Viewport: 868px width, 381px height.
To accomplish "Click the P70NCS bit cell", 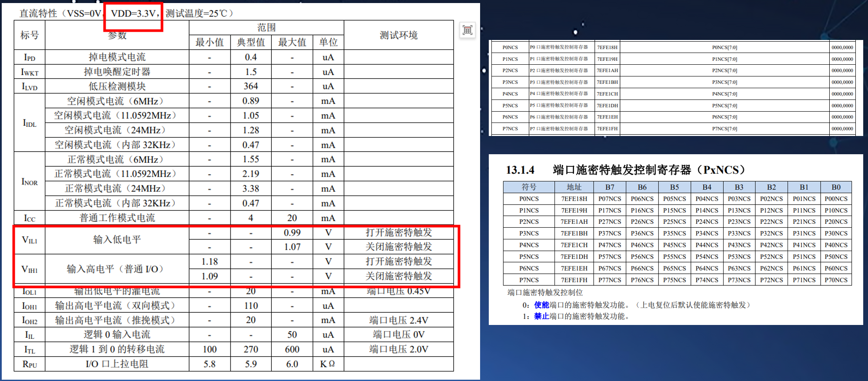I will (836, 280).
